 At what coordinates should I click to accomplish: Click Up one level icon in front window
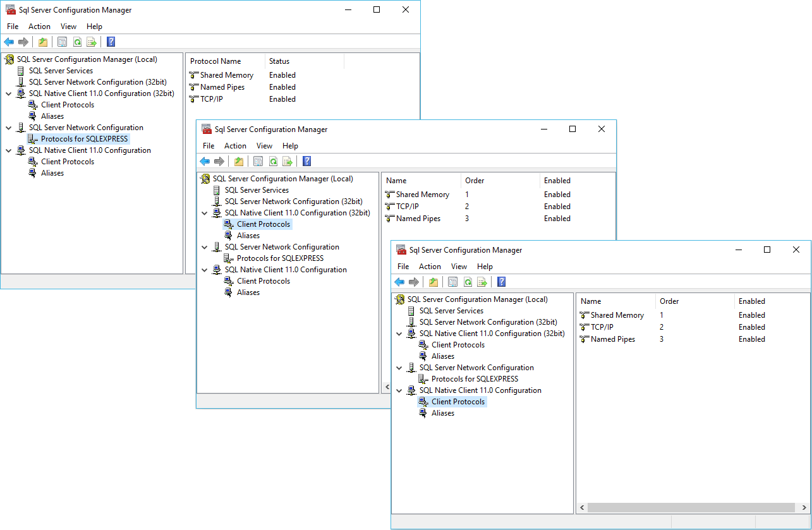click(433, 282)
